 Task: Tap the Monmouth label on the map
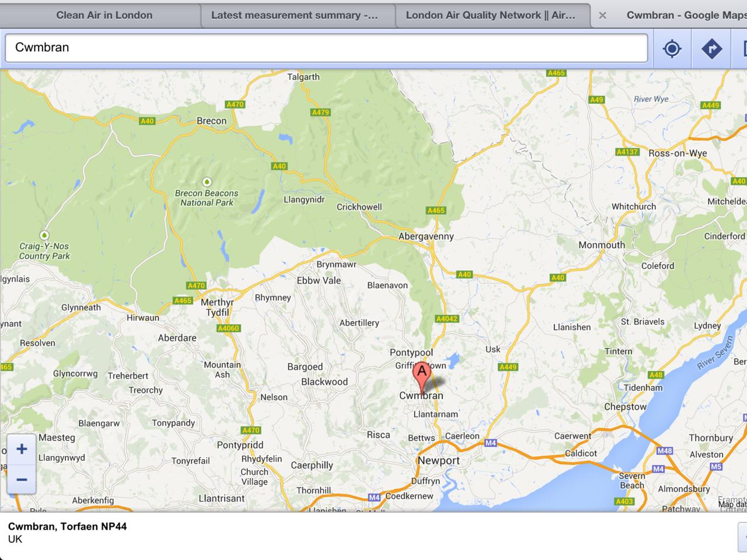click(601, 245)
